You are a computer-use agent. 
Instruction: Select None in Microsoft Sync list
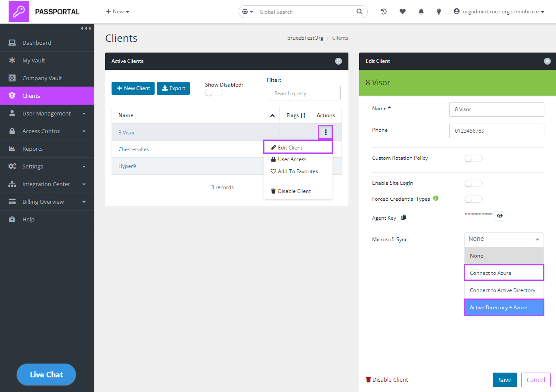coord(504,256)
